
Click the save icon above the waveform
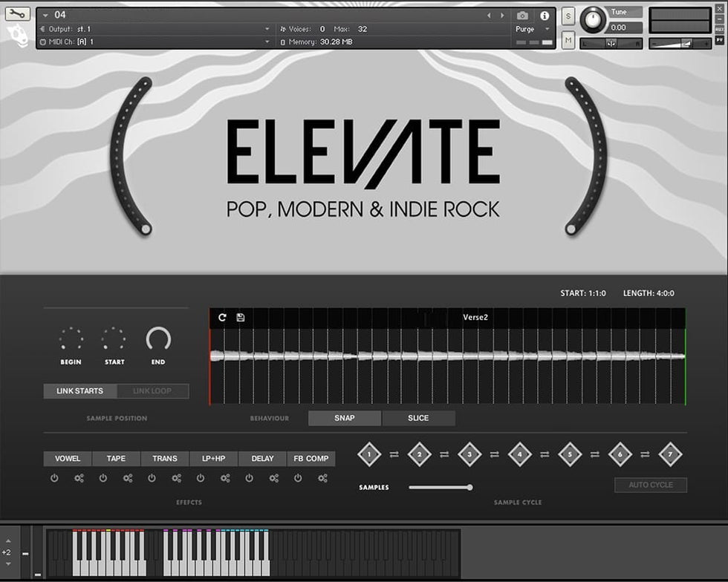tap(241, 318)
